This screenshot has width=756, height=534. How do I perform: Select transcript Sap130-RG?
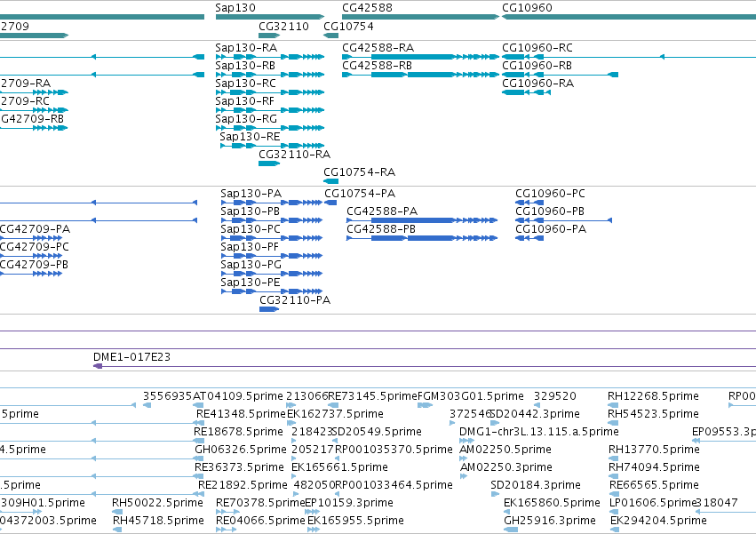[x=246, y=119]
